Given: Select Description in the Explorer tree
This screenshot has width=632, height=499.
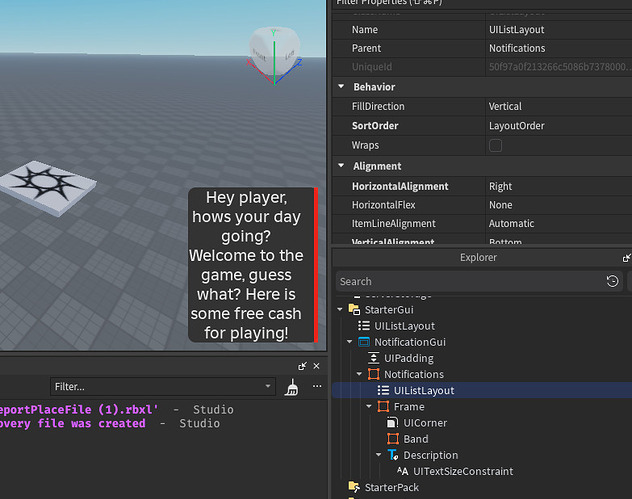Looking at the screenshot, I should (430, 455).
